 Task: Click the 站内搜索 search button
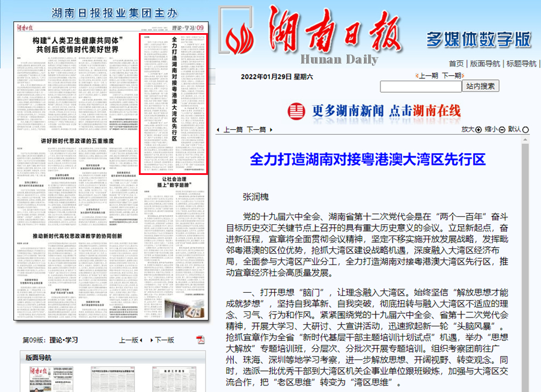click(x=480, y=86)
